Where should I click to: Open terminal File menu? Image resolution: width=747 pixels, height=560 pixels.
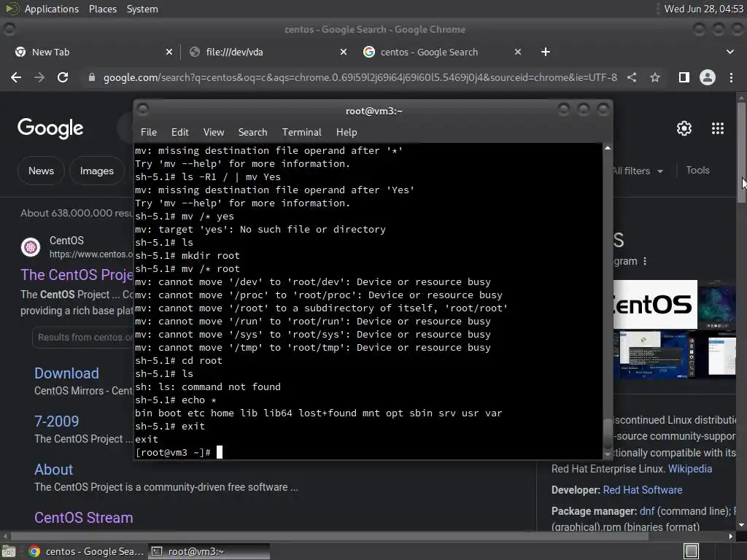click(x=149, y=132)
